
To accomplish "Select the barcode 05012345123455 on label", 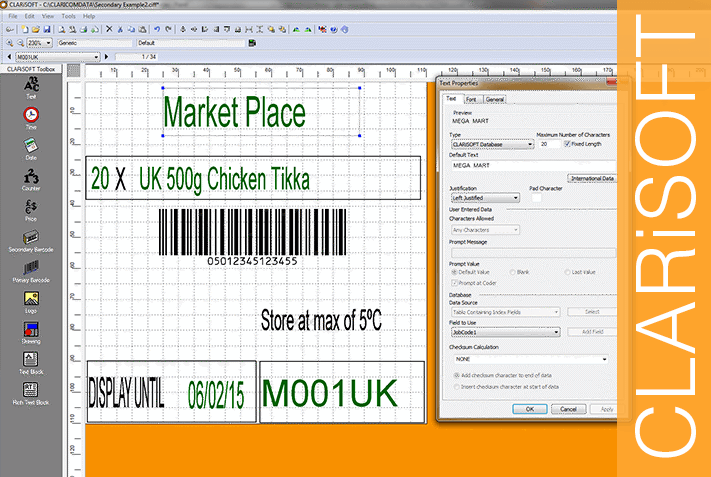I will click(252, 237).
